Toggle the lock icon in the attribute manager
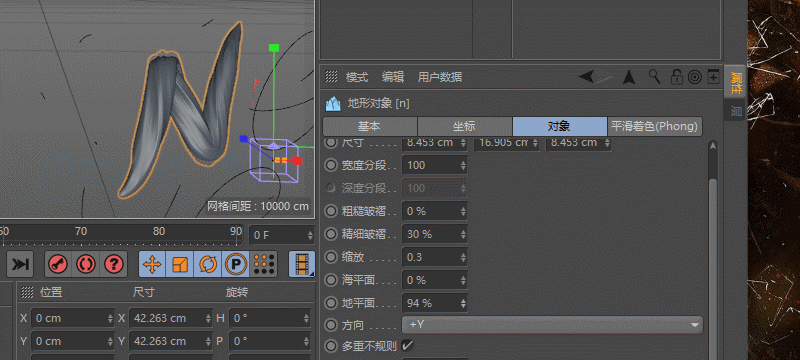This screenshot has height=360, width=800. [x=677, y=77]
